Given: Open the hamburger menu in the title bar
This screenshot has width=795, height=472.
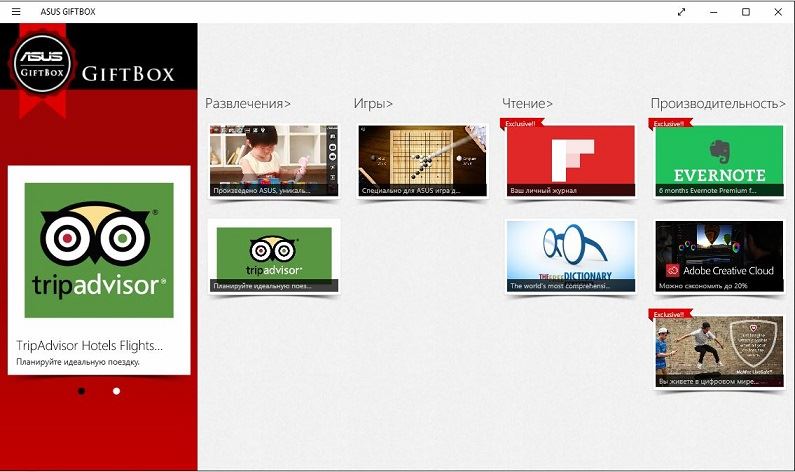Looking at the screenshot, I should click(16, 11).
